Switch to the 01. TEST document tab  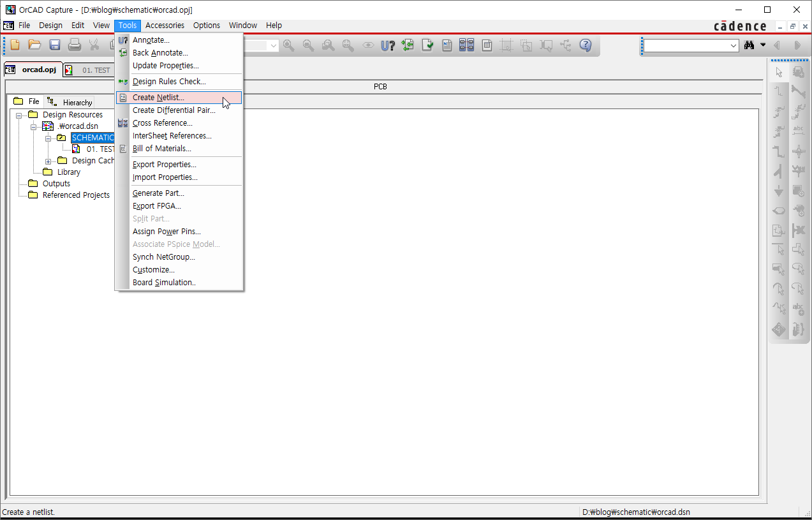[89, 70]
